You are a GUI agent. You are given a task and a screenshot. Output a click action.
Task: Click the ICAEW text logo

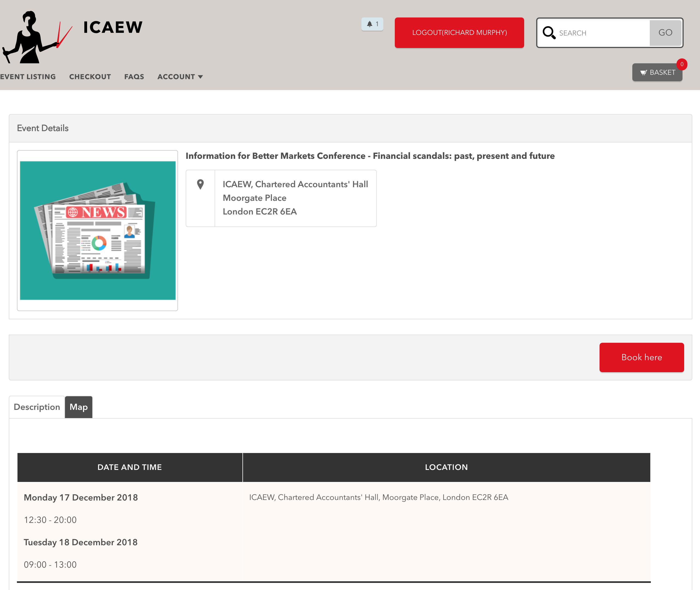point(113,28)
